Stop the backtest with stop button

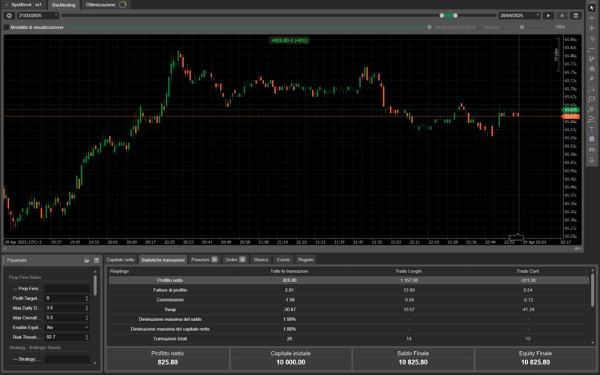pos(562,16)
